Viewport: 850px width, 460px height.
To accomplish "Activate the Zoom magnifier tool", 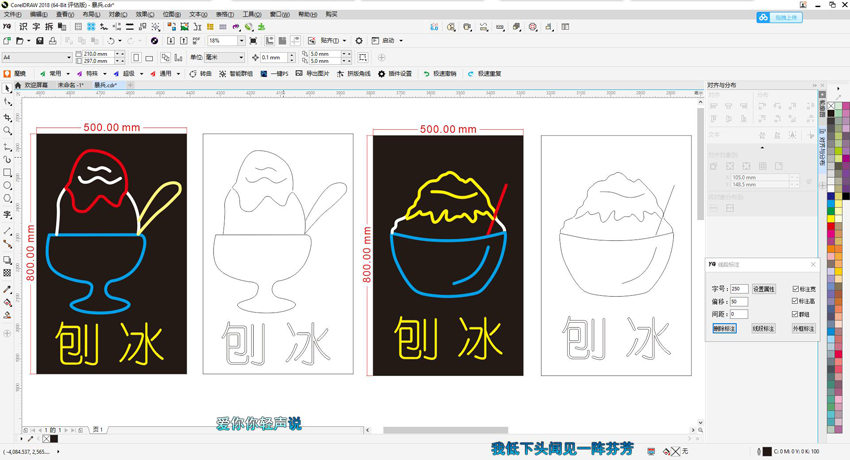I will pyautogui.click(x=8, y=131).
